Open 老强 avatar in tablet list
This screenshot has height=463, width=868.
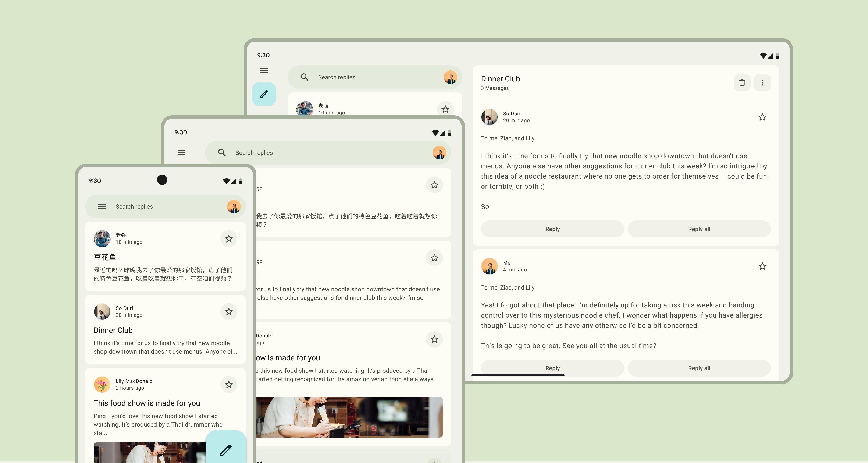pyautogui.click(x=305, y=108)
